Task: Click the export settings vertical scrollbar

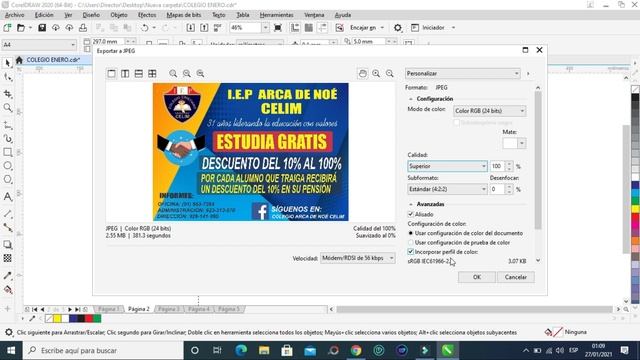Action: click(538, 160)
